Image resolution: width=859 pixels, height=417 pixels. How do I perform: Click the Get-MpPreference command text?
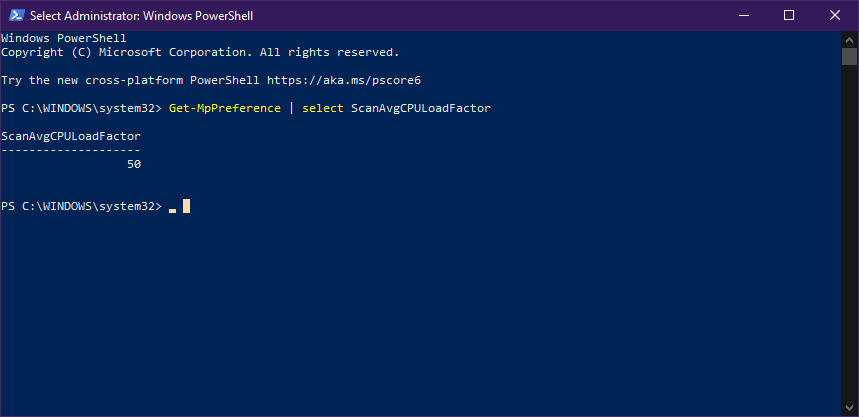point(225,108)
